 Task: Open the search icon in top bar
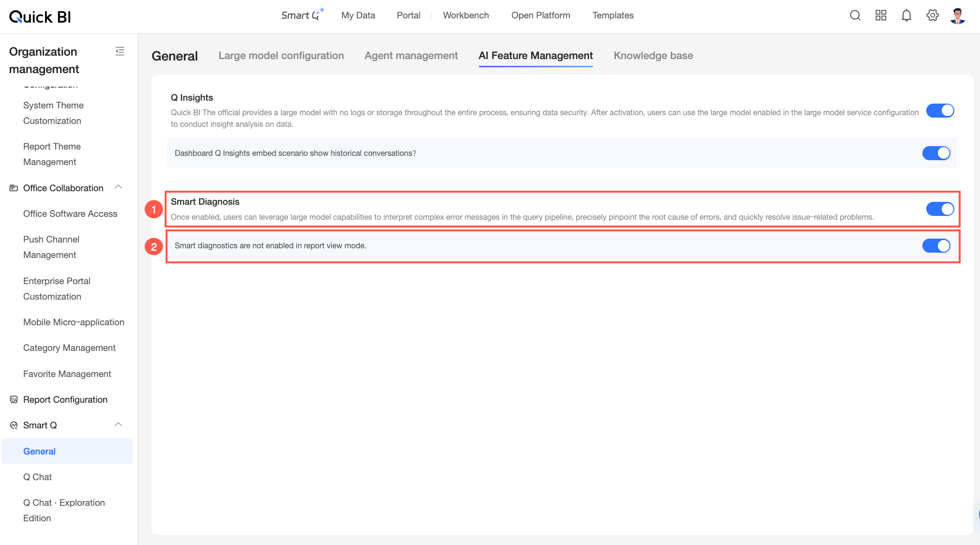(x=855, y=15)
